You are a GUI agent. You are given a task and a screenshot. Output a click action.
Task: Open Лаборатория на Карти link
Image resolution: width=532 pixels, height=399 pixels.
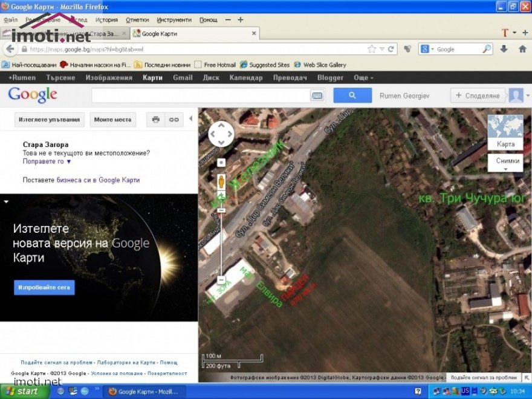126,363
